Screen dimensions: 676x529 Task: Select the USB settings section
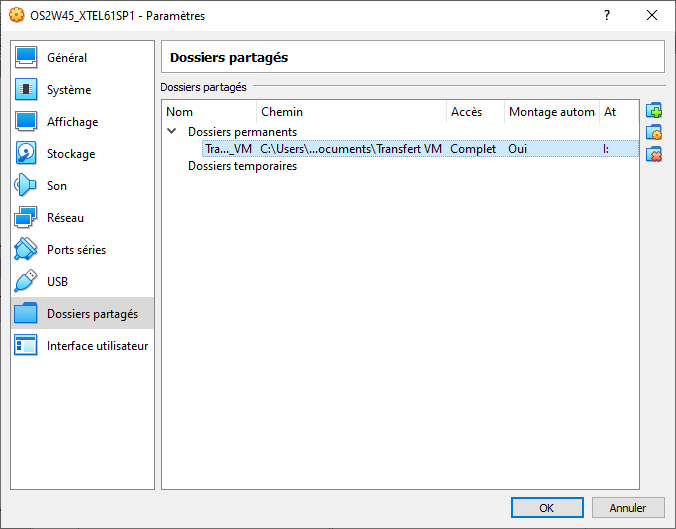[57, 282]
